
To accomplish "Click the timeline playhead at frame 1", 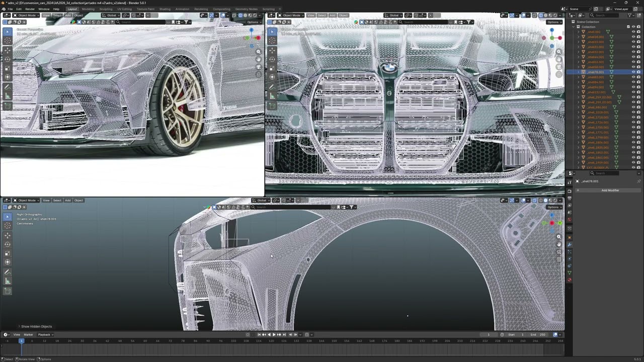I will [x=21, y=341].
